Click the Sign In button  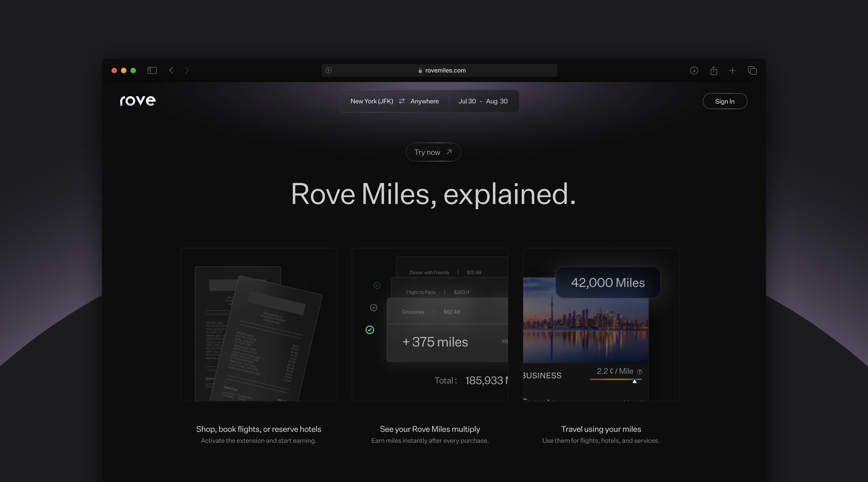tap(725, 101)
